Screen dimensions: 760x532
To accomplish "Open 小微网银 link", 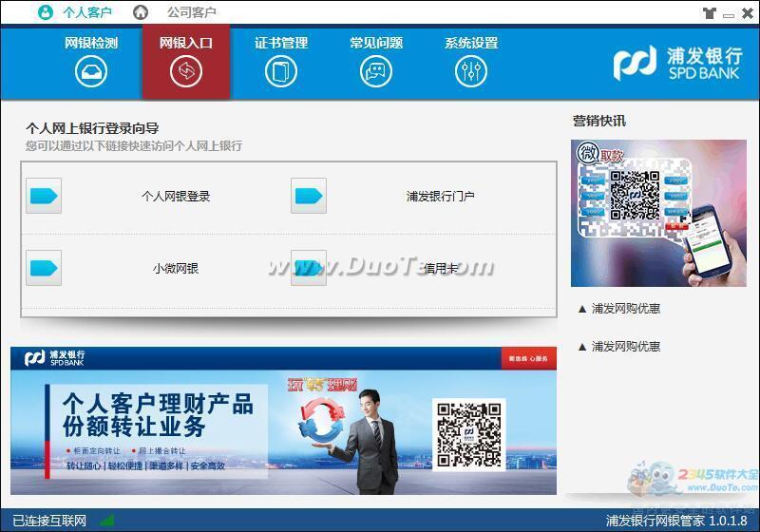I will pos(176,269).
